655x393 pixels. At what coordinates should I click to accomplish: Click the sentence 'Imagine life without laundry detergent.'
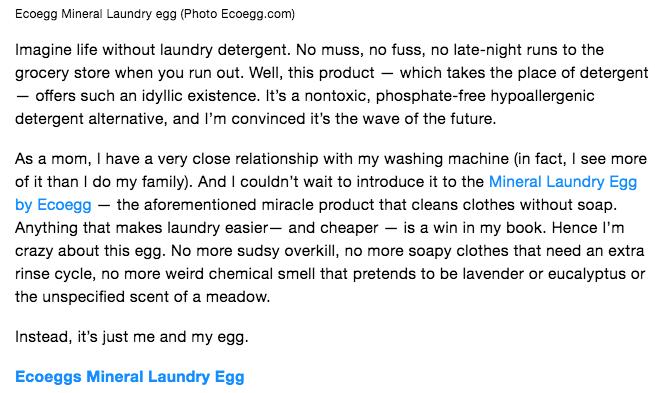pyautogui.click(x=152, y=50)
